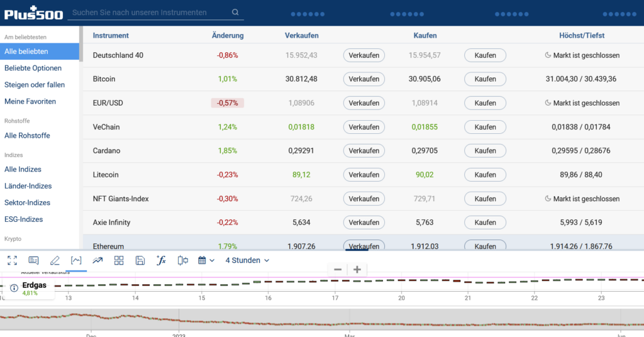Click Verkaufen button for Bitcoin
The width and height of the screenshot is (644, 337).
click(x=364, y=79)
